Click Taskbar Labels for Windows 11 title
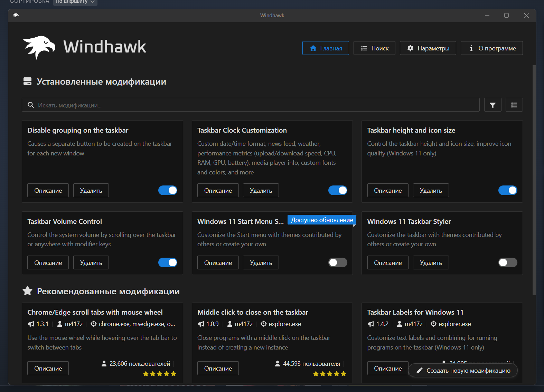This screenshot has height=392, width=544. [x=415, y=312]
